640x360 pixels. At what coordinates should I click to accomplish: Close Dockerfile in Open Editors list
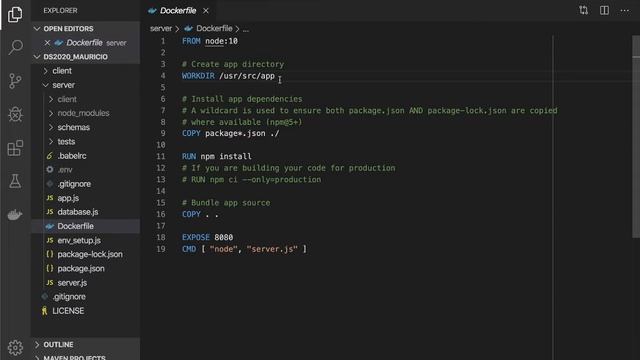[47, 42]
